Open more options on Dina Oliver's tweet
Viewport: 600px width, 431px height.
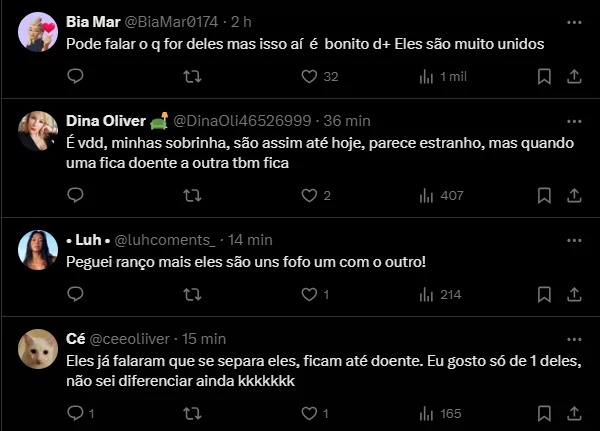coord(574,121)
